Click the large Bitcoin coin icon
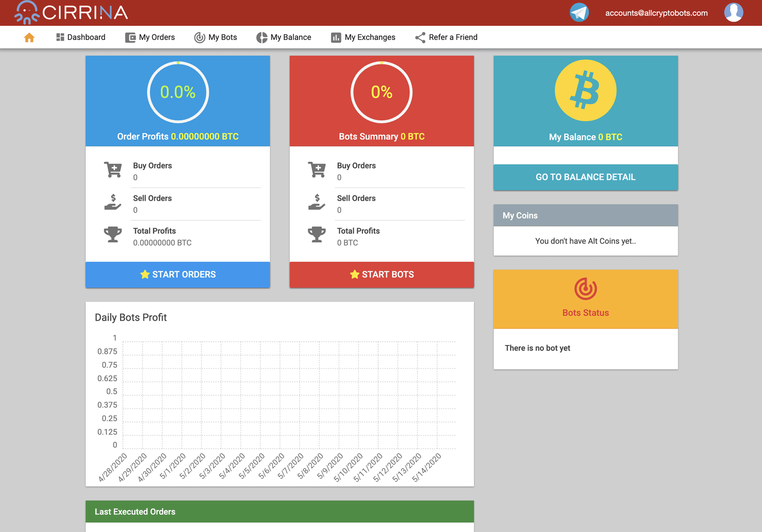Image resolution: width=762 pixels, height=532 pixels. coord(585,90)
